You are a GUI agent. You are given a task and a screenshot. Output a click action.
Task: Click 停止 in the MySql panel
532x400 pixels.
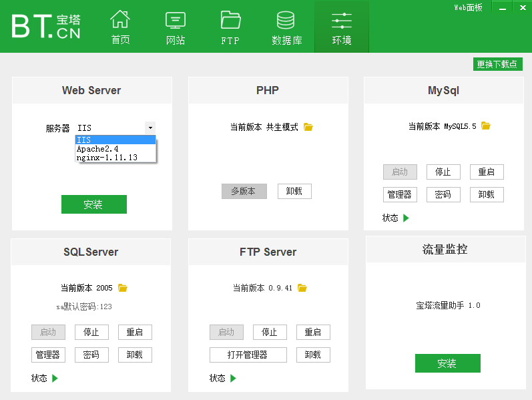point(443,172)
